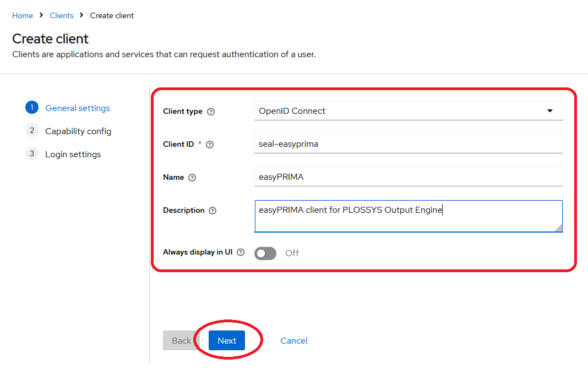
Task: Click the Always display in UI help icon
Action: click(241, 252)
